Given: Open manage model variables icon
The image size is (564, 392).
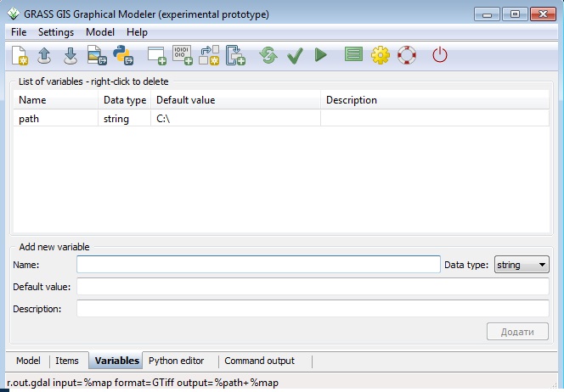Looking at the screenshot, I should pos(353,54).
